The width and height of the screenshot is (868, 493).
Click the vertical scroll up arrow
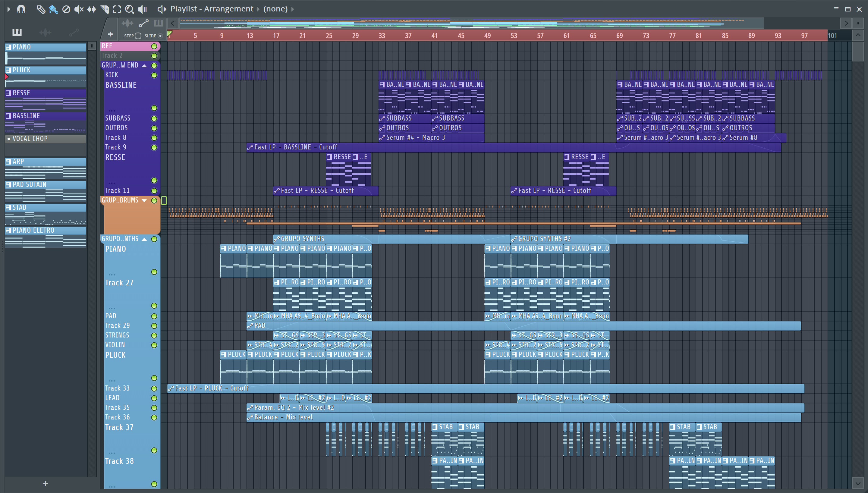[x=857, y=35]
